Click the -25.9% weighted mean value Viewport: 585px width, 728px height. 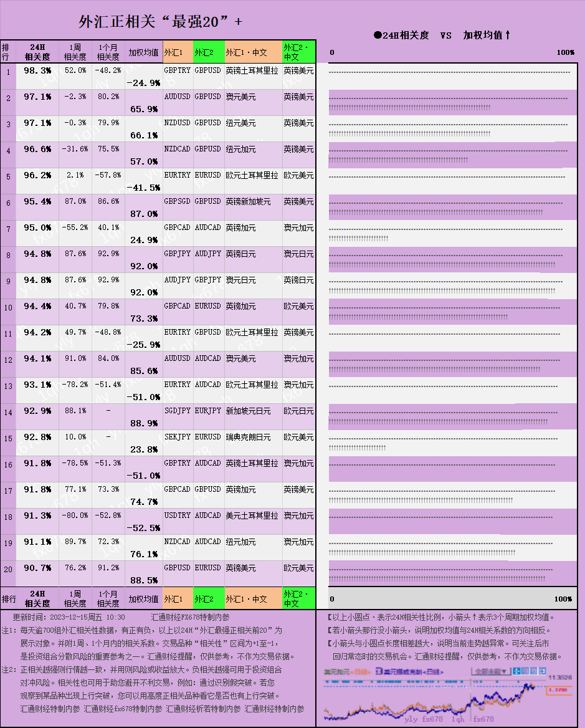(143, 345)
